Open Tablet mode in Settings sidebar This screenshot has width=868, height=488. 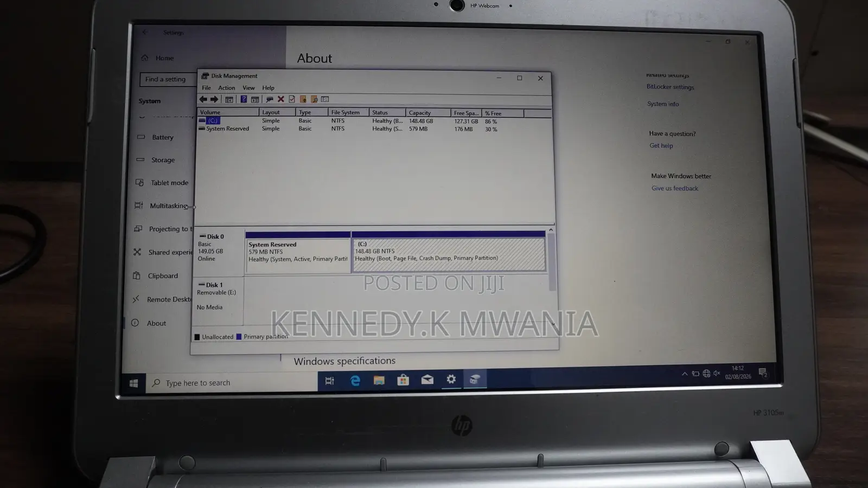pyautogui.click(x=162, y=183)
